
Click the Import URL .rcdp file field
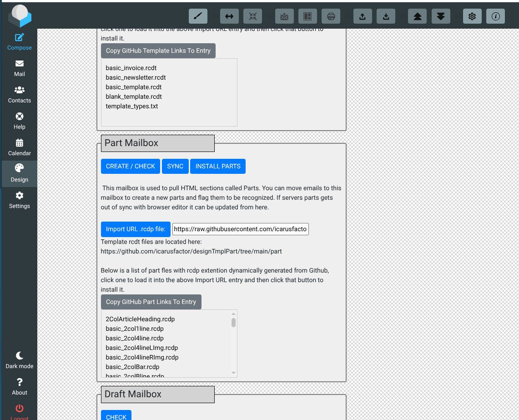tap(240, 229)
